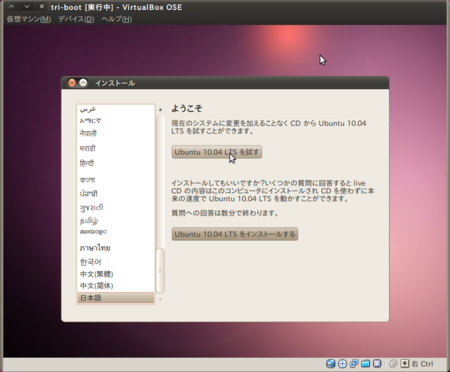The width and height of the screenshot is (450, 372).
Task: Select ภาษาไทย in the language list
Action: click(x=116, y=248)
